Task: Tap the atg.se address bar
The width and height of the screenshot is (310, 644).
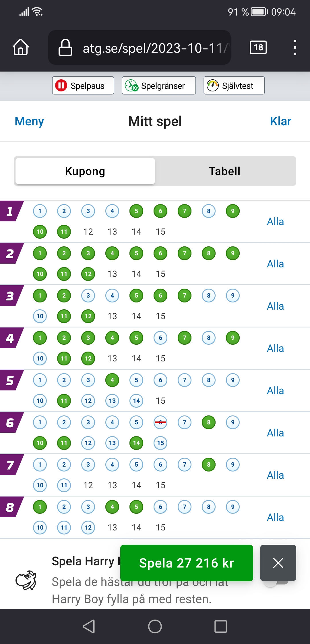Action: point(139,47)
